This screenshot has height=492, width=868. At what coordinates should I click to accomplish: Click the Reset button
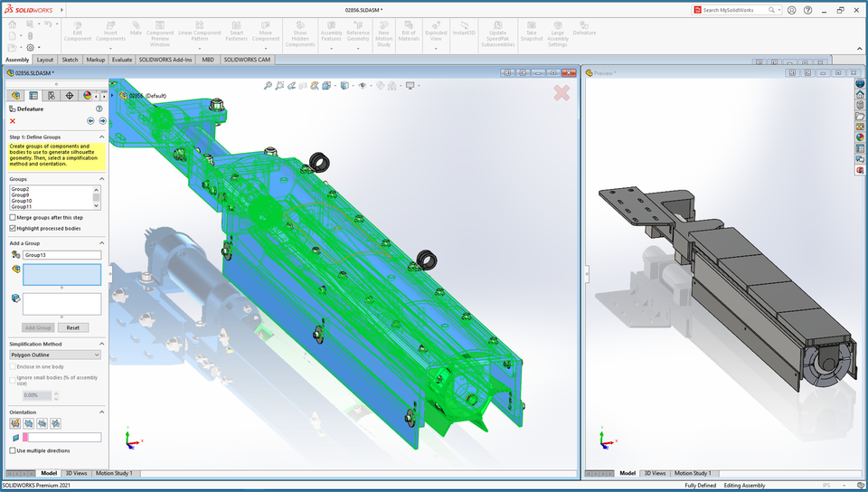tap(73, 327)
